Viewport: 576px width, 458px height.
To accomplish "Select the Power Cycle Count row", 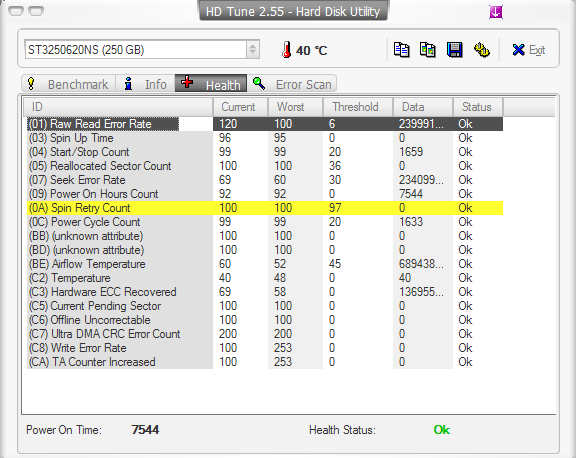I will (x=265, y=222).
